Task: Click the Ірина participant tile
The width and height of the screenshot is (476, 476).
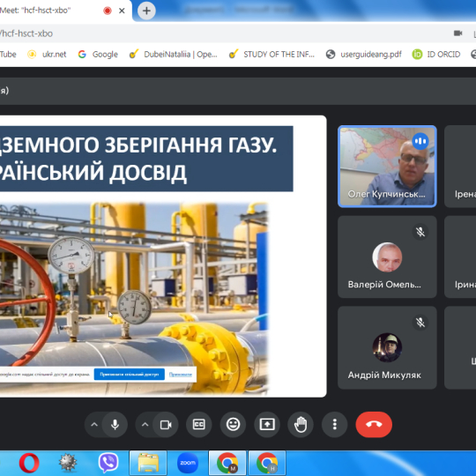Action: click(460, 257)
